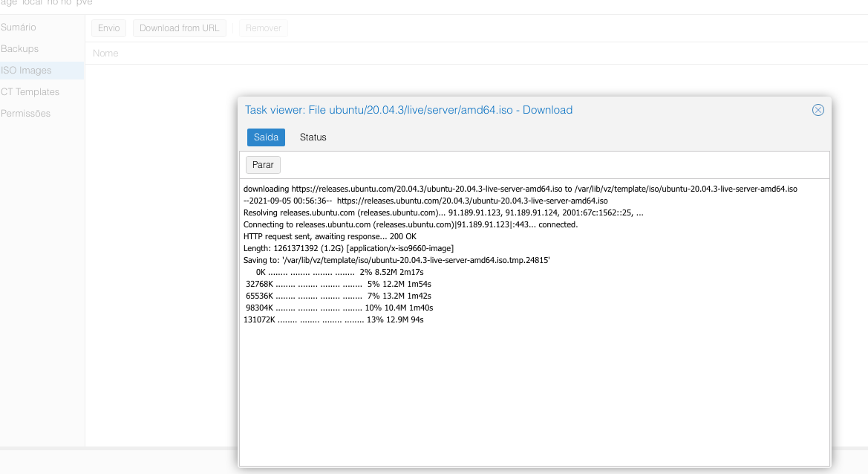
Task: Click the 'Saving to' log line
Action: (x=397, y=260)
